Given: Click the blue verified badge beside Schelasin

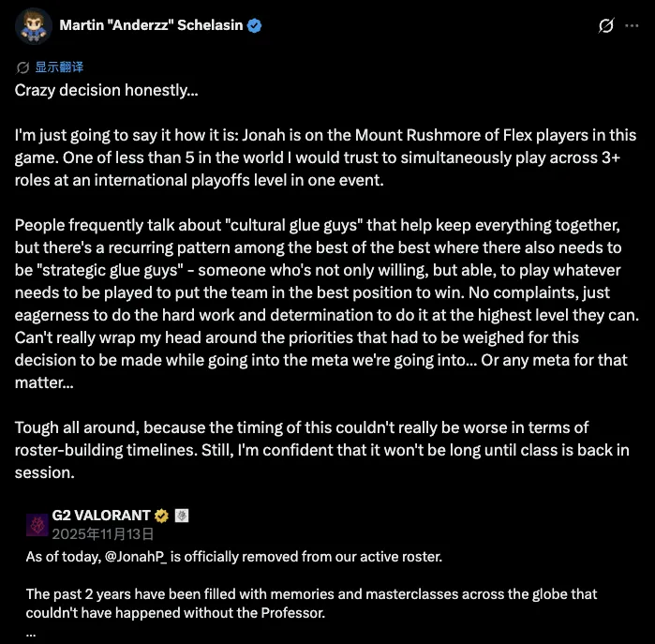Looking at the screenshot, I should [x=254, y=25].
